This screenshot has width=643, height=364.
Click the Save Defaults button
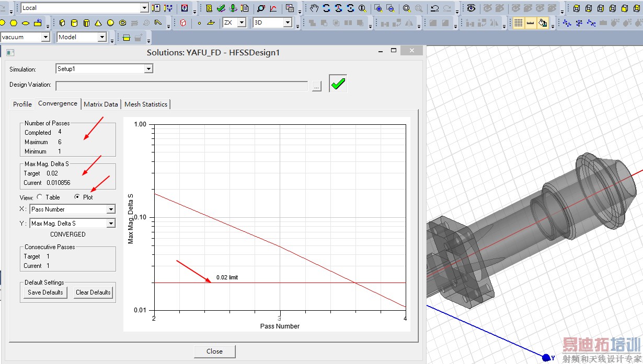(x=45, y=292)
